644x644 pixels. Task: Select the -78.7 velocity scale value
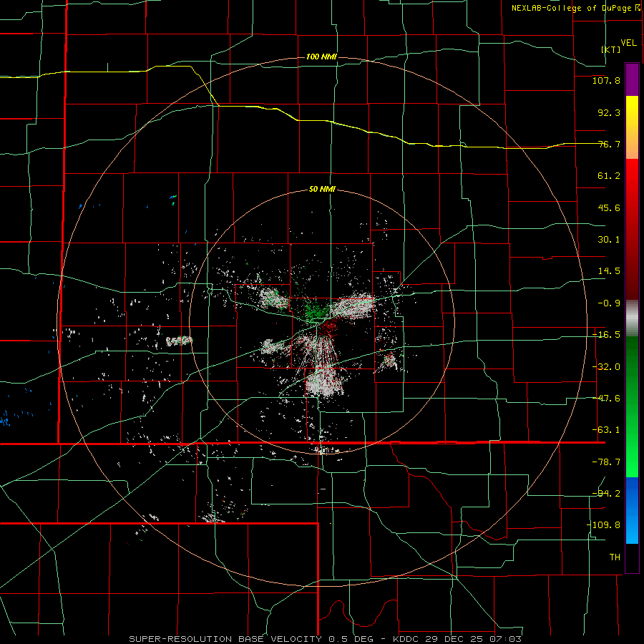click(606, 462)
